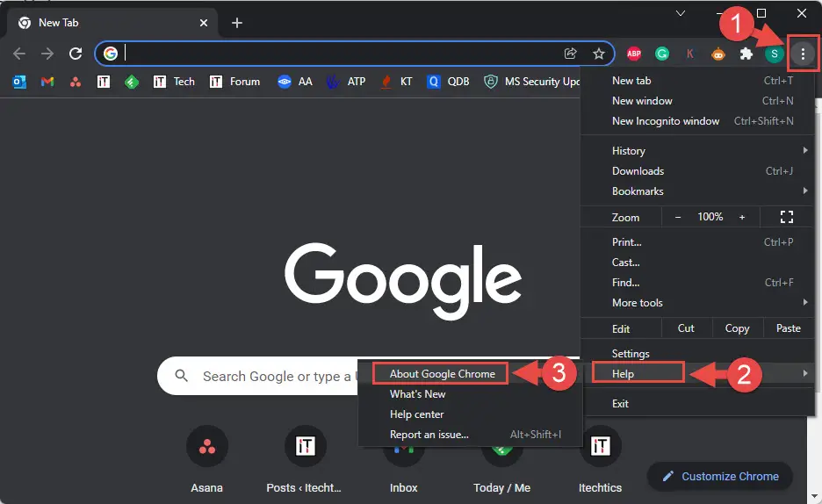Screen dimensions: 822x504
Task: Choose Print... from the menu
Action: [x=698, y=242]
